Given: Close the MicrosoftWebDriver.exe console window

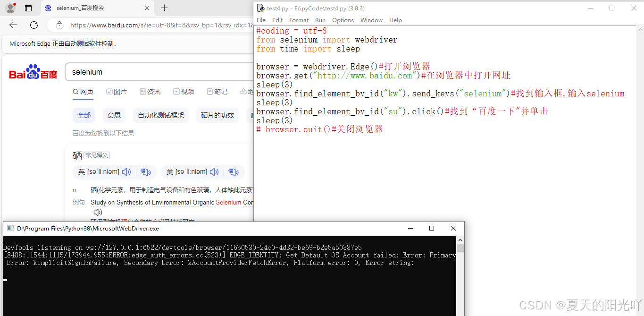Looking at the screenshot, I should coord(453,228).
